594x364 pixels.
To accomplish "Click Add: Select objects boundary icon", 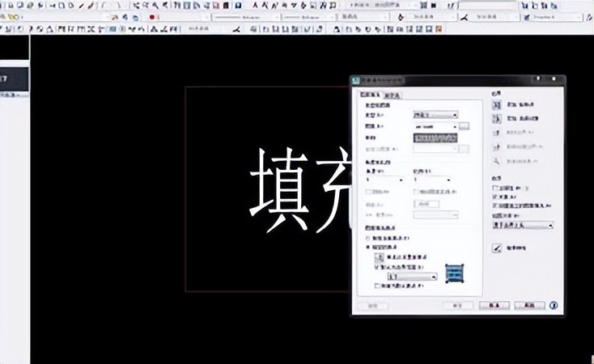I will 497,119.
